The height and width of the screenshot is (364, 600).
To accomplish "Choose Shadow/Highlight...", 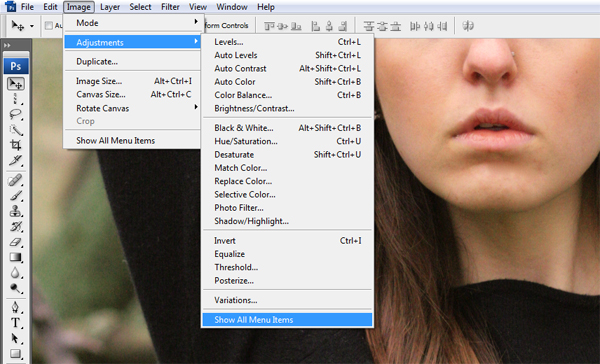I will (287, 221).
